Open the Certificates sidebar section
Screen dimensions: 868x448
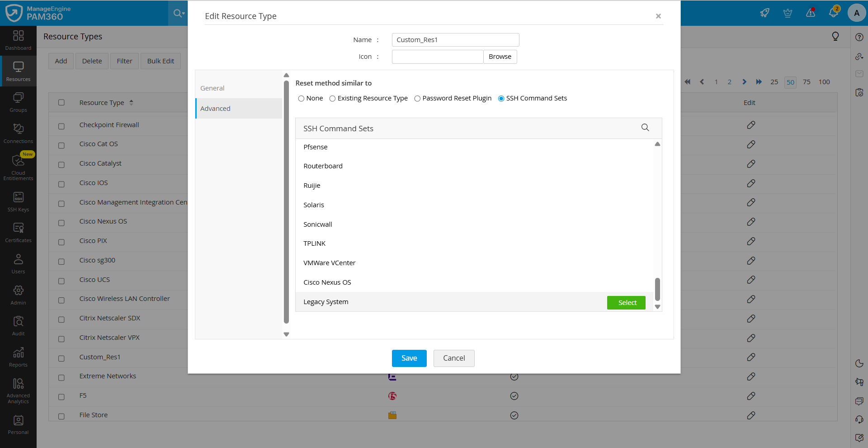click(18, 232)
